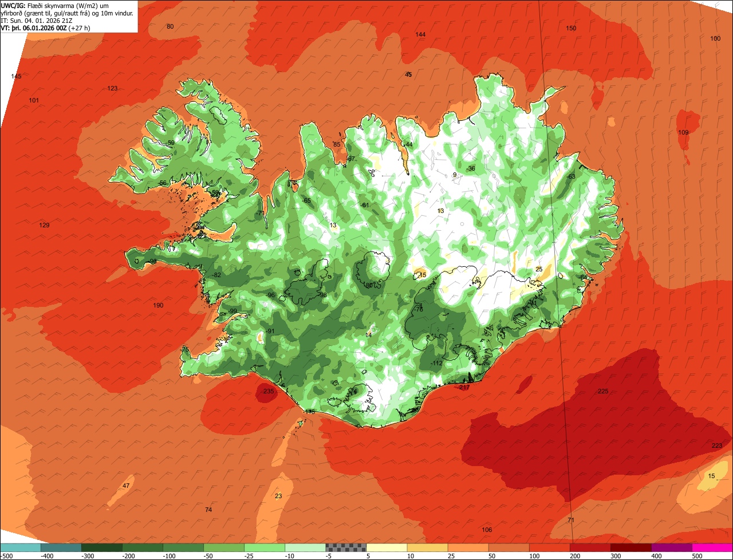Click the map value '144' north of Iceland

(x=420, y=35)
